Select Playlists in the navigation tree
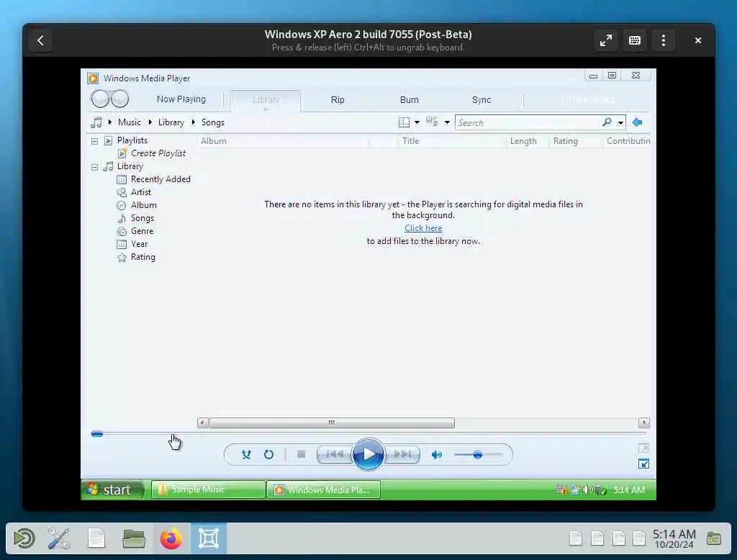Image resolution: width=737 pixels, height=560 pixels. click(132, 140)
